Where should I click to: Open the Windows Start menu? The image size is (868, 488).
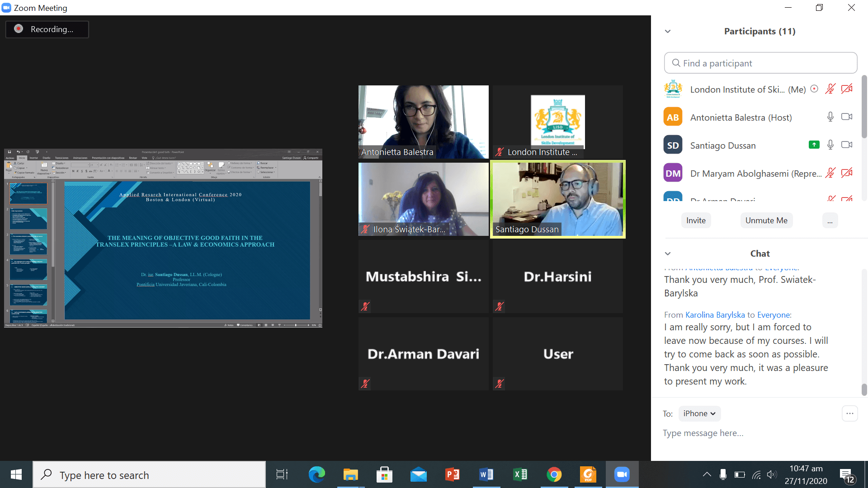[x=16, y=474]
